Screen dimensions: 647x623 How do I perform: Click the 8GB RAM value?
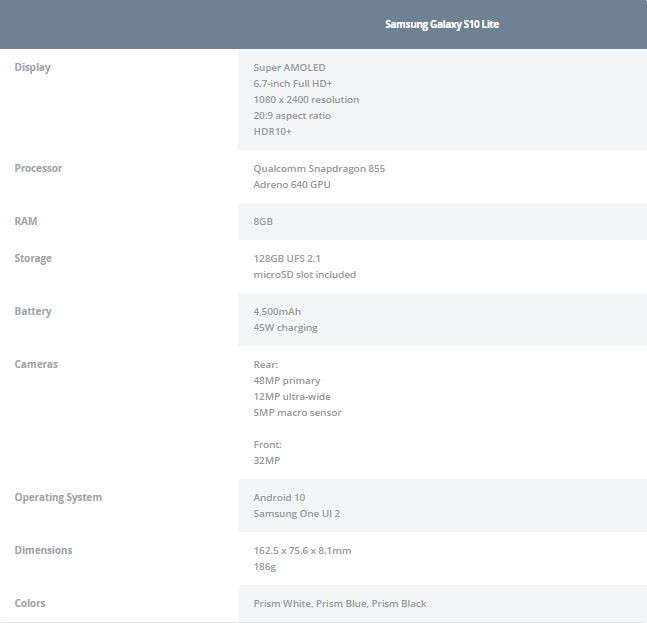click(263, 221)
